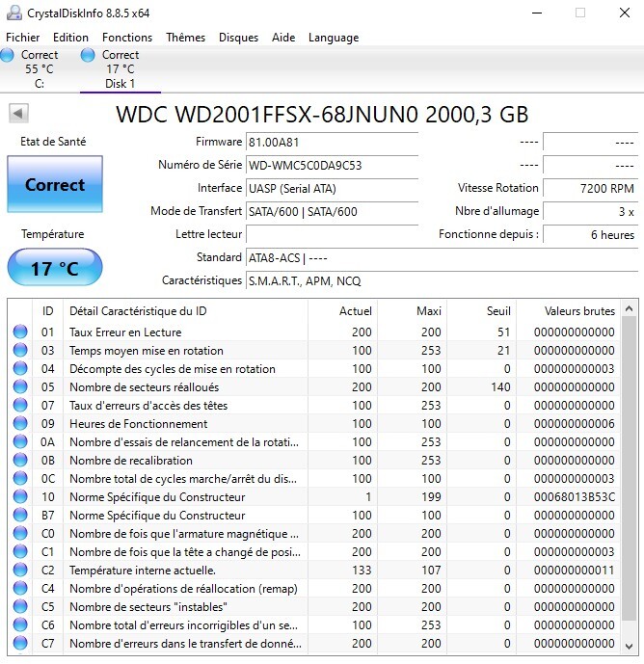Image resolution: width=644 pixels, height=664 pixels.
Task: Click the CrystalDiskInfo app icon in title bar
Action: [x=13, y=13]
